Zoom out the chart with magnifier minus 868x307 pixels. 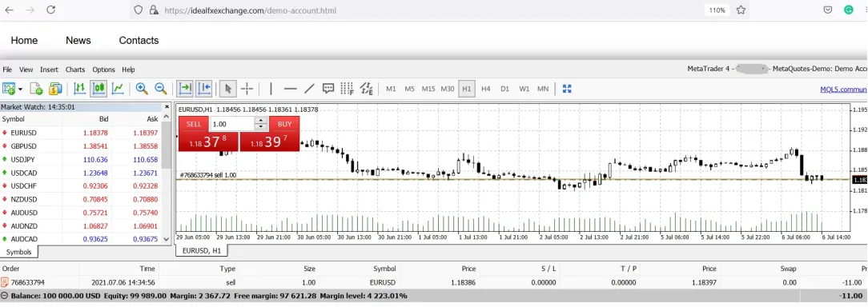pyautogui.click(x=160, y=89)
